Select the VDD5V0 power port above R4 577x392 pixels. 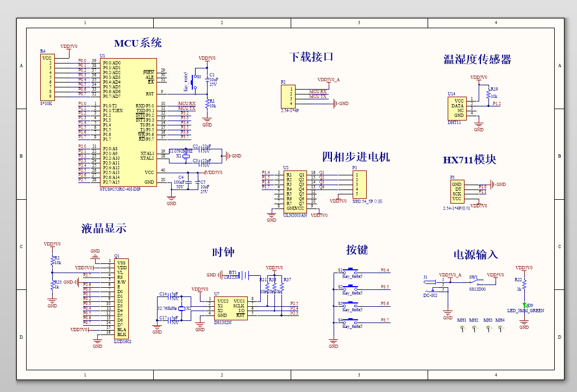69,50
